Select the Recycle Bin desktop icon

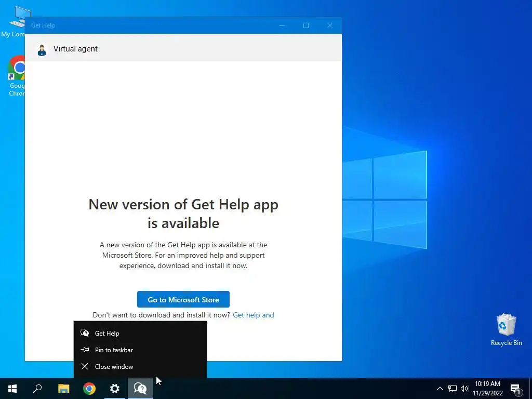506,330
